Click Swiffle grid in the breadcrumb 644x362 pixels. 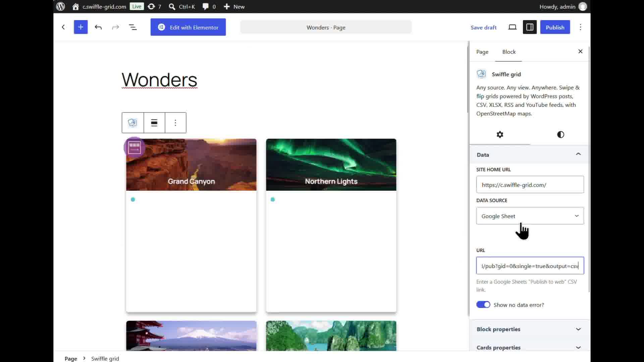105,359
